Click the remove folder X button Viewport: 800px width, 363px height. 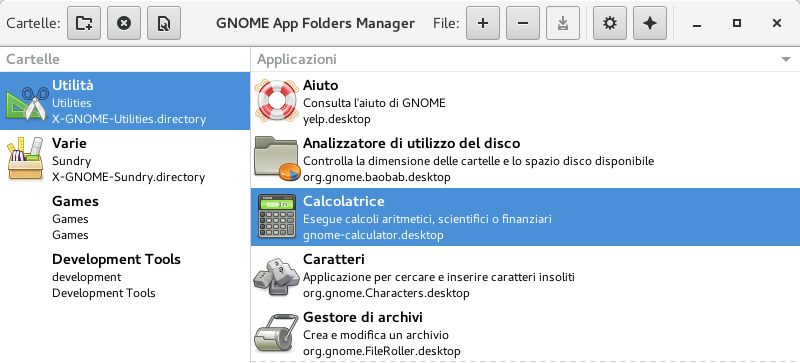(124, 23)
